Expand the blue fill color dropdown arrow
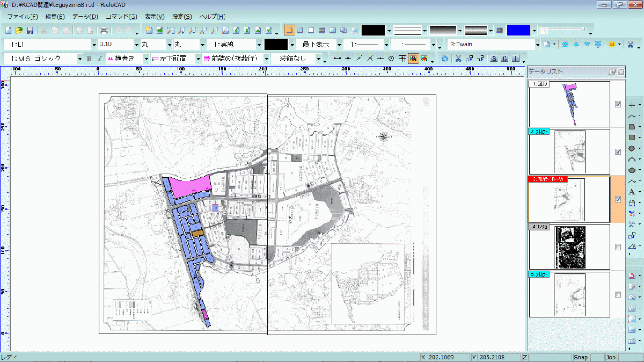The image size is (644, 362). [x=535, y=30]
